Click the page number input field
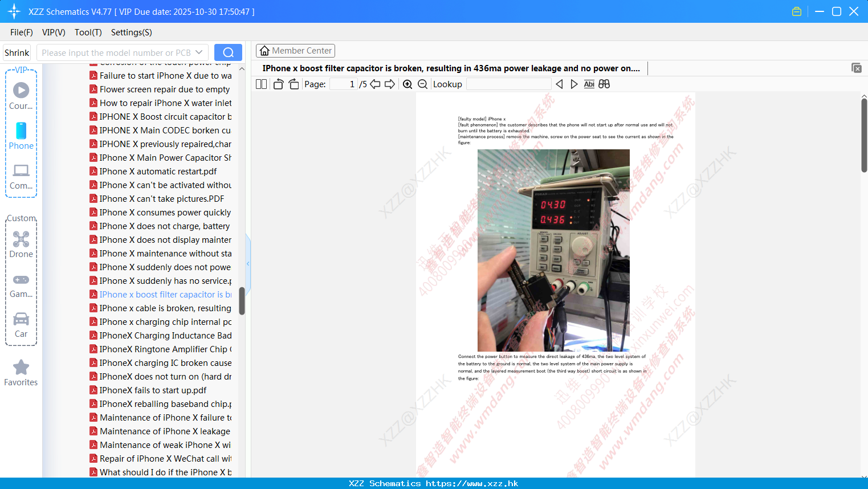The height and width of the screenshot is (489, 868). 344,84
